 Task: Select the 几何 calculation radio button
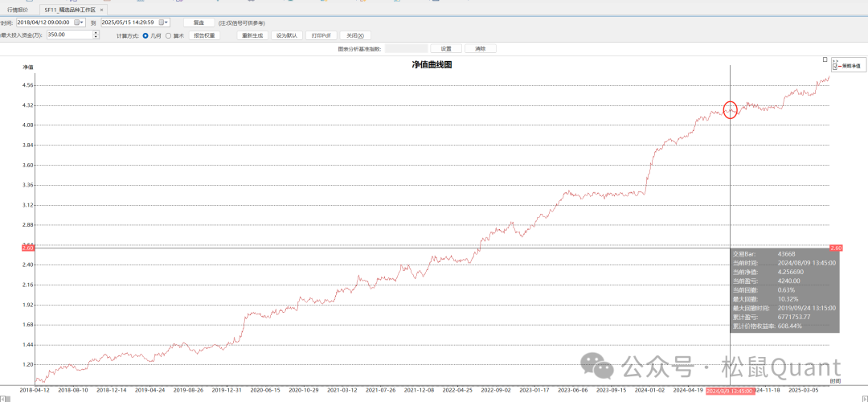pos(145,35)
